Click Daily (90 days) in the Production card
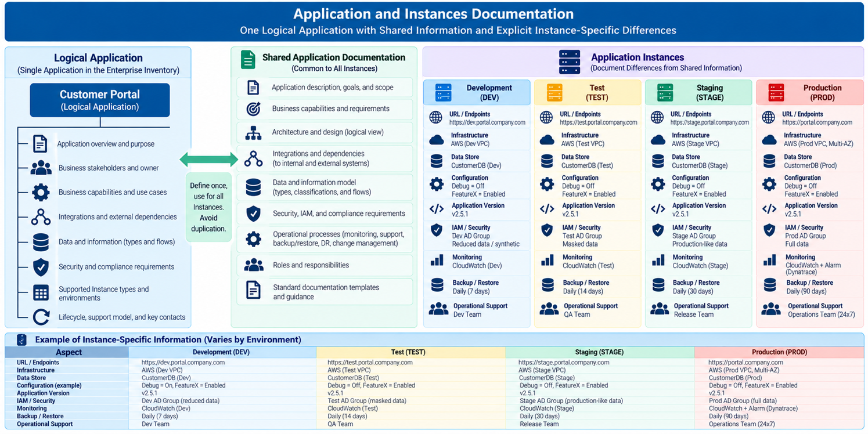The height and width of the screenshot is (434, 868). tap(806, 291)
